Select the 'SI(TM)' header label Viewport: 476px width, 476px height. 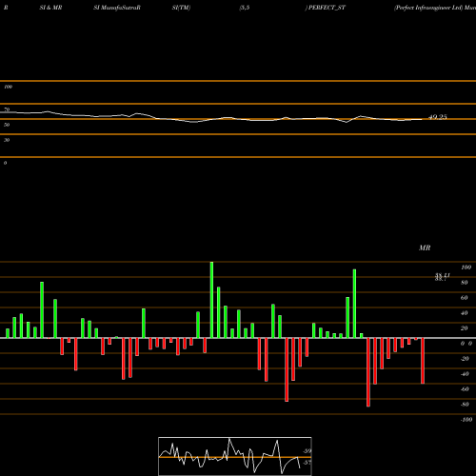coord(181,8)
